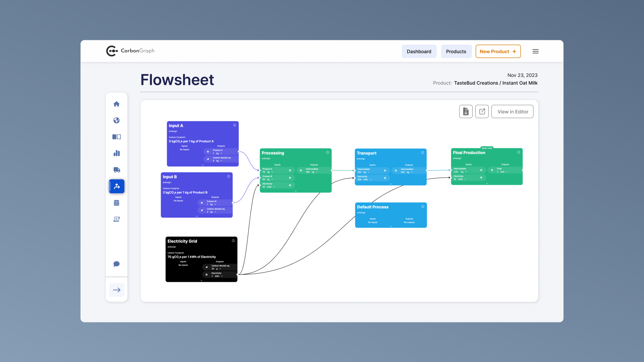Click the open-in-new-window icon near View in Editor

point(482,111)
